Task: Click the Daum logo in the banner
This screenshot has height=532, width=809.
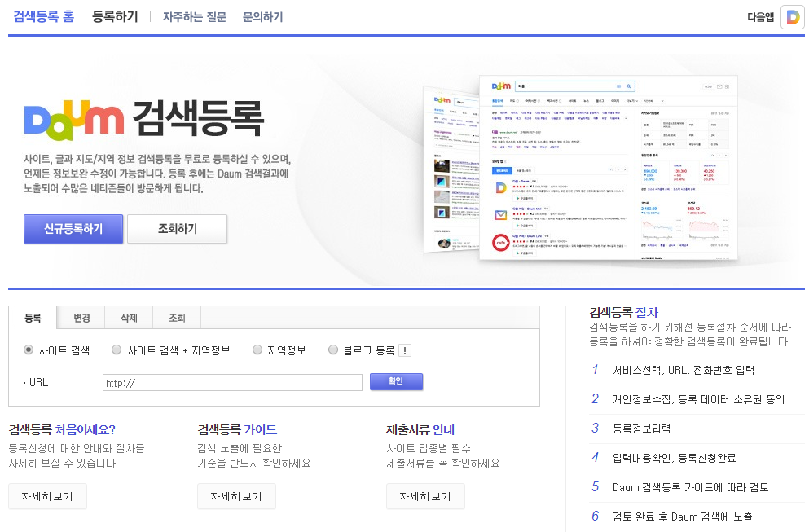Action: [x=74, y=120]
